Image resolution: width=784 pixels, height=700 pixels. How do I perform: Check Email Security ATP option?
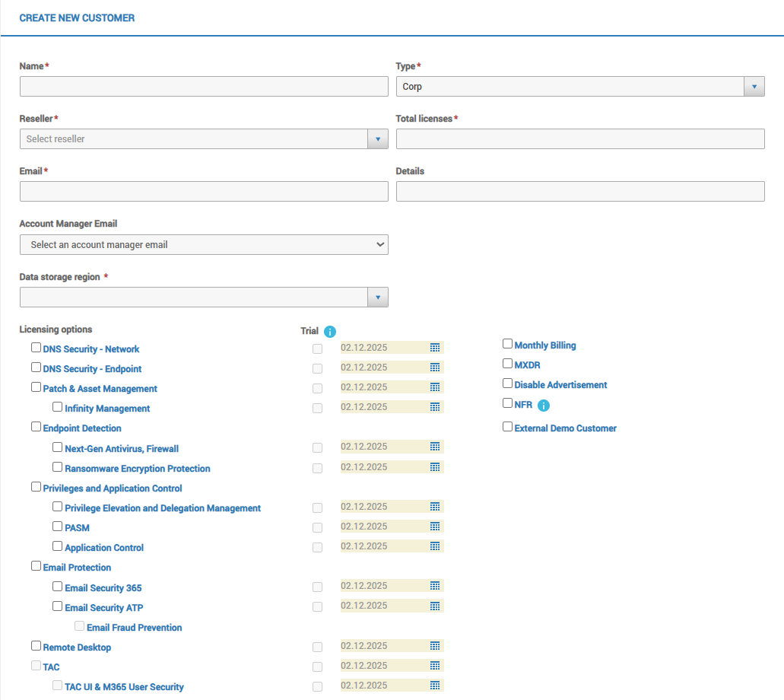pyautogui.click(x=58, y=606)
